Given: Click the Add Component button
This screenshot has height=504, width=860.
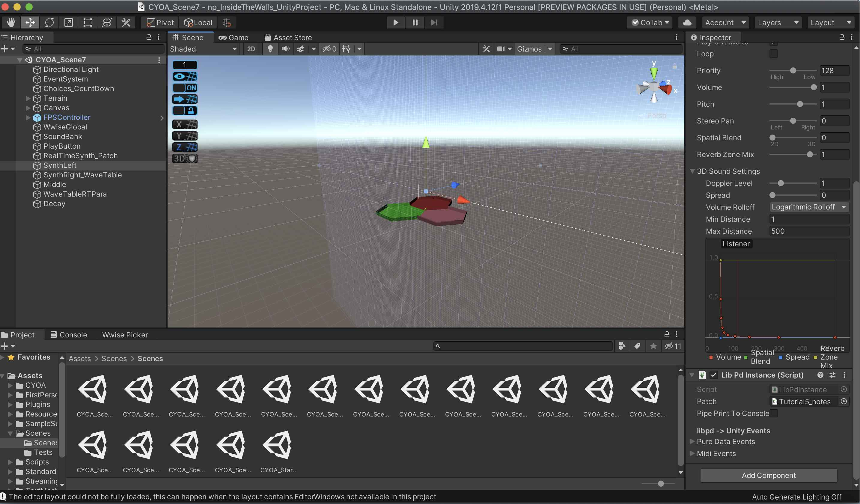Looking at the screenshot, I should [x=769, y=475].
